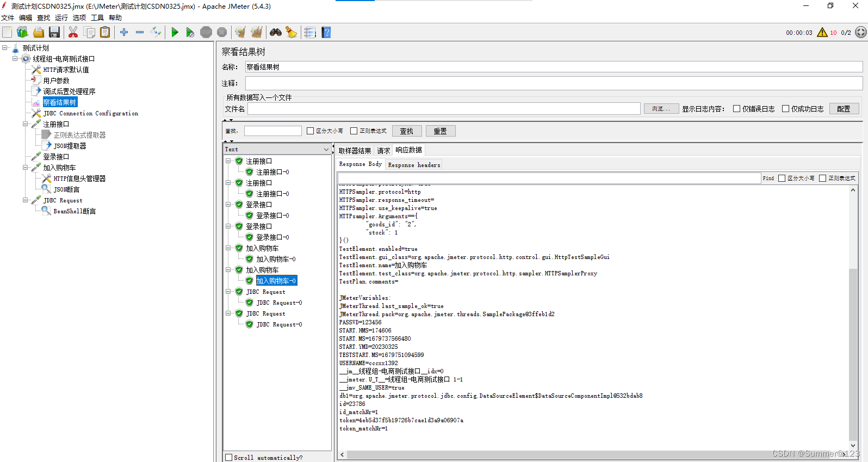Collapse first 登录接口 result entry
The width and height of the screenshot is (868, 462).
(228, 205)
